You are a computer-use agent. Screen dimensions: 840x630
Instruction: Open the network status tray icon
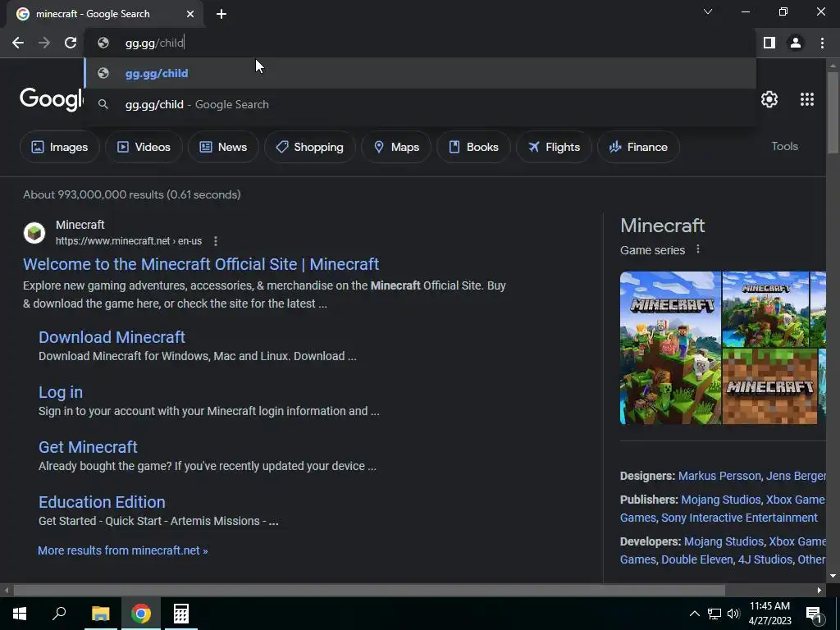pos(714,614)
